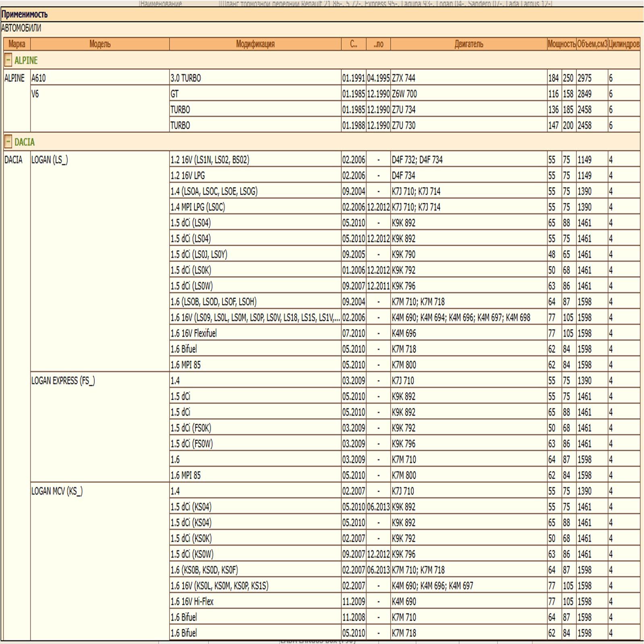The width and height of the screenshot is (644, 644).
Task: Collapse the DACIA group expander
Action: coord(8,142)
